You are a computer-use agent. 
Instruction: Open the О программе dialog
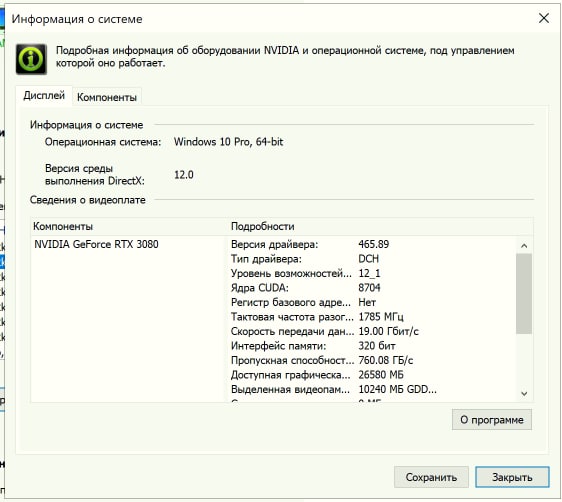click(492, 420)
